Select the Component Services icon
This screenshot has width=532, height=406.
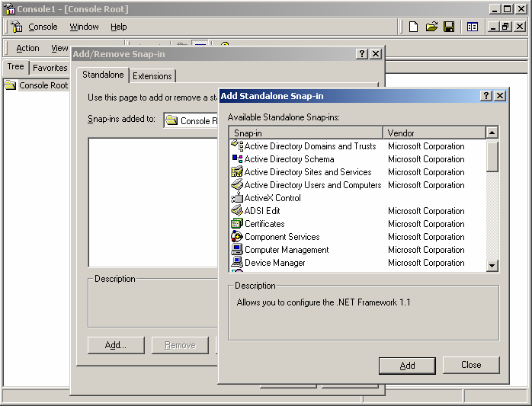coord(237,236)
